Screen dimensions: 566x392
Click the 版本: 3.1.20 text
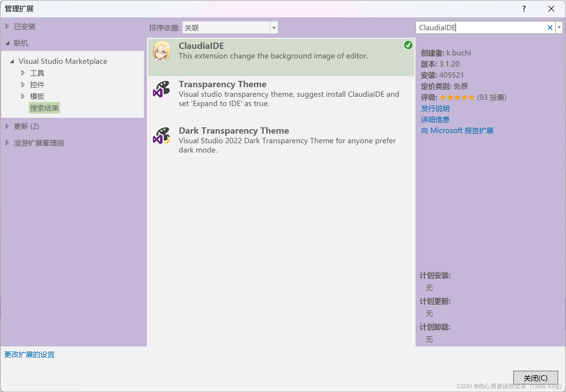tap(440, 64)
